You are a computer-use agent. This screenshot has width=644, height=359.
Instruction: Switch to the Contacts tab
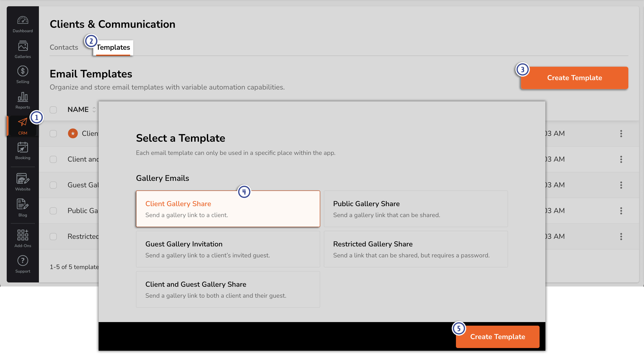tap(64, 47)
